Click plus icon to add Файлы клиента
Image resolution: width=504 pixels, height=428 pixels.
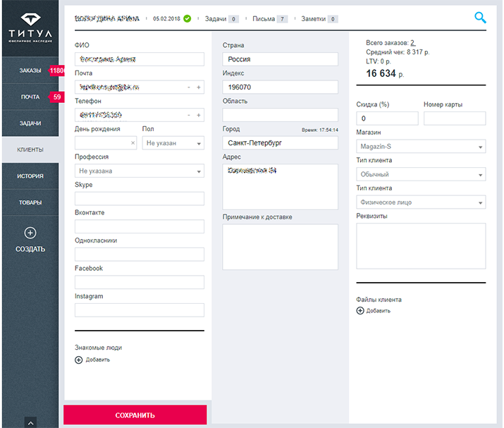pos(361,310)
